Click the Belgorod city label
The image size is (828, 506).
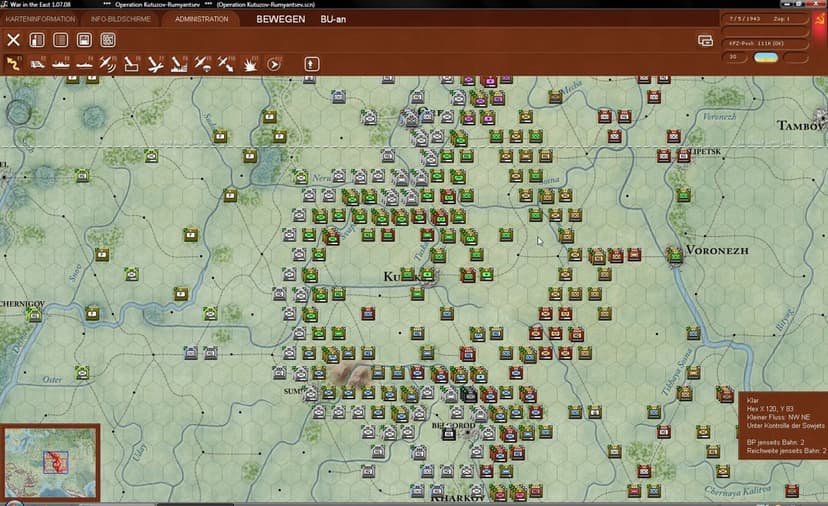[454, 425]
